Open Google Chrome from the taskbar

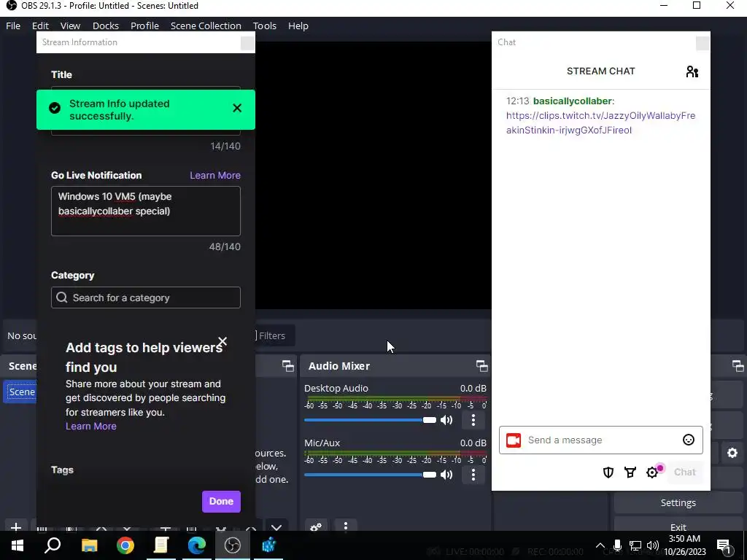click(x=125, y=545)
